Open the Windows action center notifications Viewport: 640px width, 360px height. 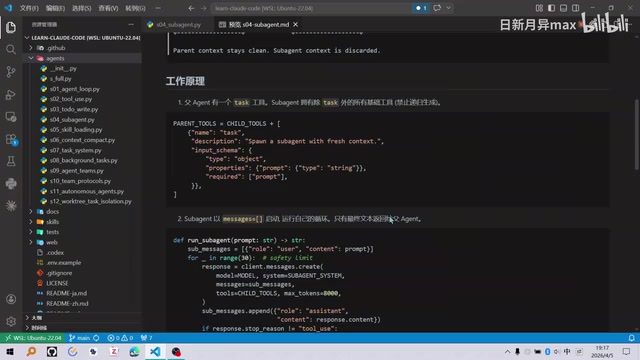[x=627, y=351]
